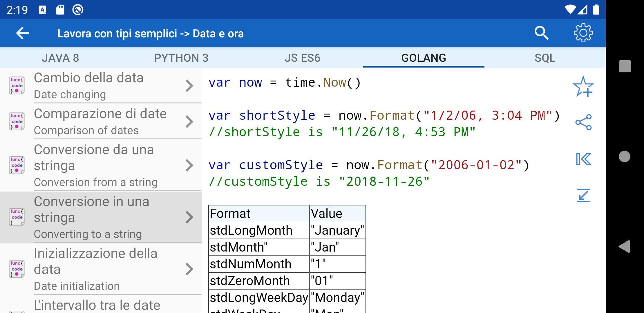Tap code icon beside Comparazione di date
The image size is (644, 313).
tap(17, 122)
